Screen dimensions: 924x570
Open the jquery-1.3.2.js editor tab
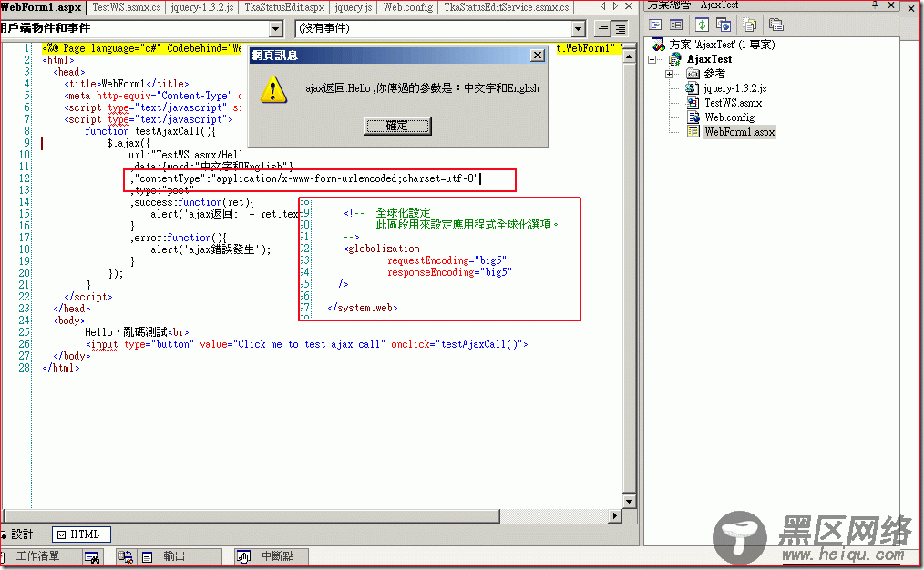(202, 7)
